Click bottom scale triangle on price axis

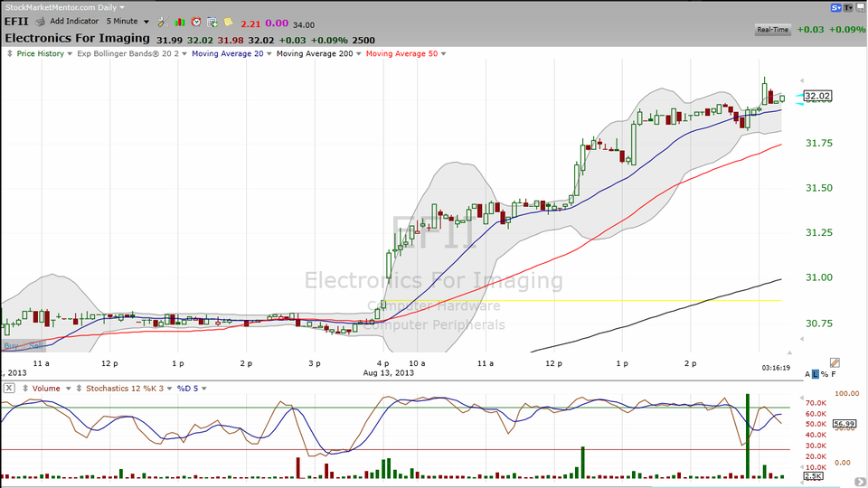pyautogui.click(x=801, y=339)
